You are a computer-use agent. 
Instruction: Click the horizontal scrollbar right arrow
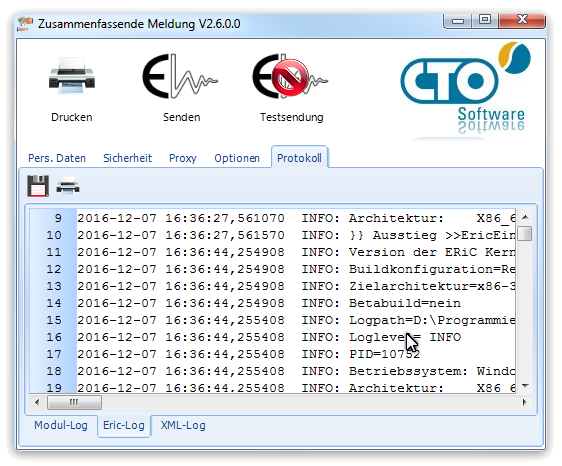click(525, 402)
